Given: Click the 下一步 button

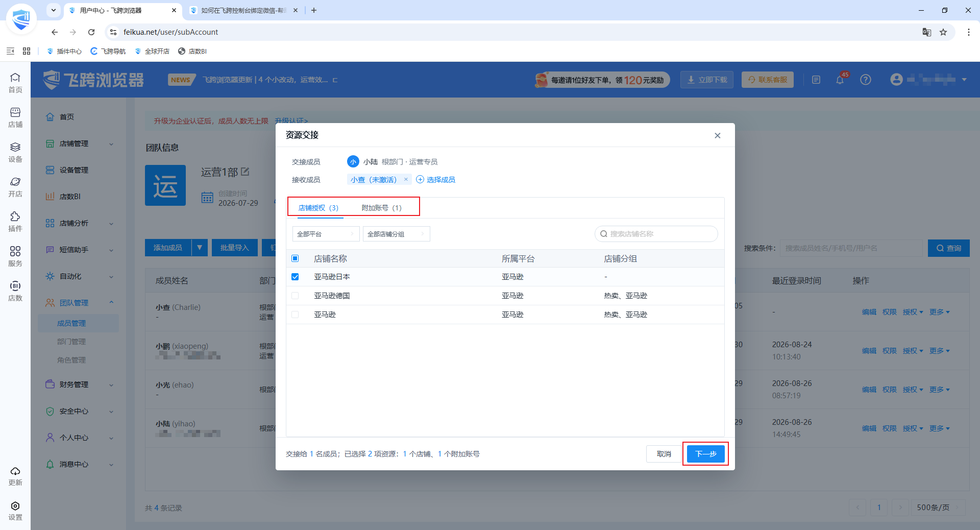Looking at the screenshot, I should tap(706, 454).
